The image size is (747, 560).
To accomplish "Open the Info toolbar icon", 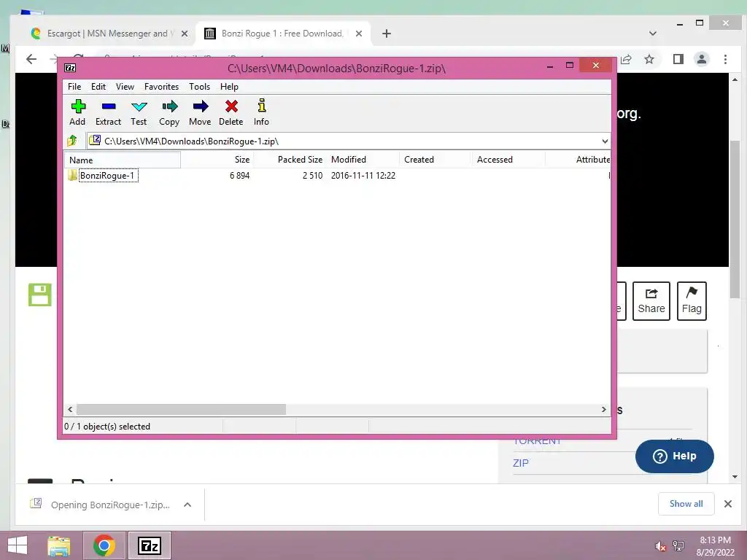I will point(261,112).
